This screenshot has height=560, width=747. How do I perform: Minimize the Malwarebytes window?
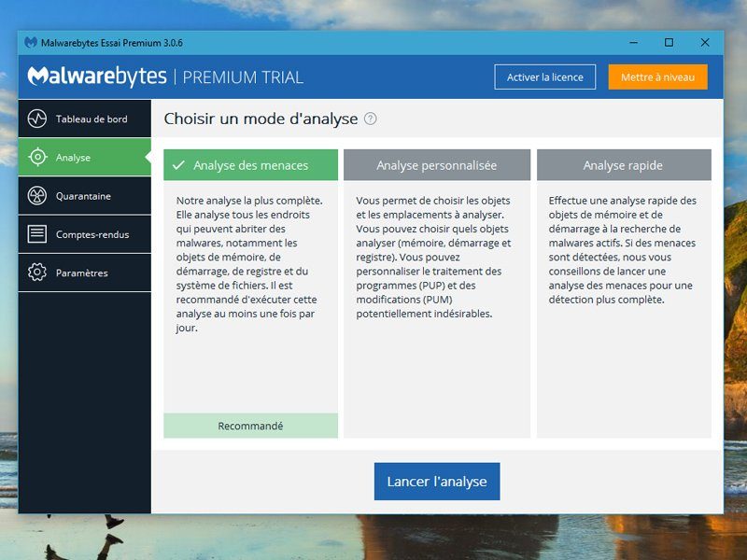pos(634,43)
